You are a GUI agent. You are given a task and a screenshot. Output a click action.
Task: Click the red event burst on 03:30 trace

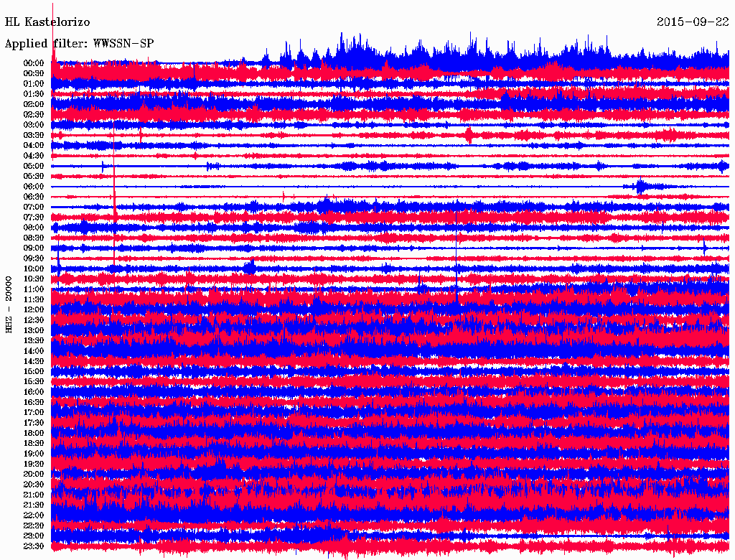tap(469, 135)
